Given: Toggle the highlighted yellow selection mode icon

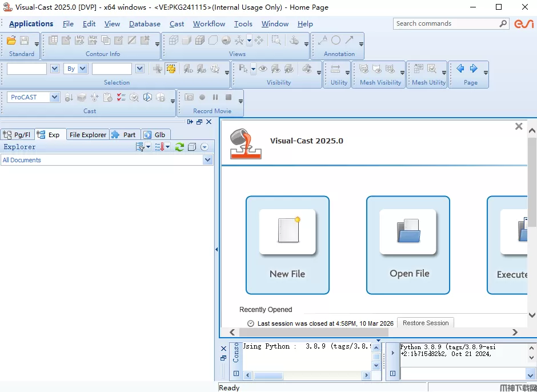Looking at the screenshot, I should tap(171, 69).
